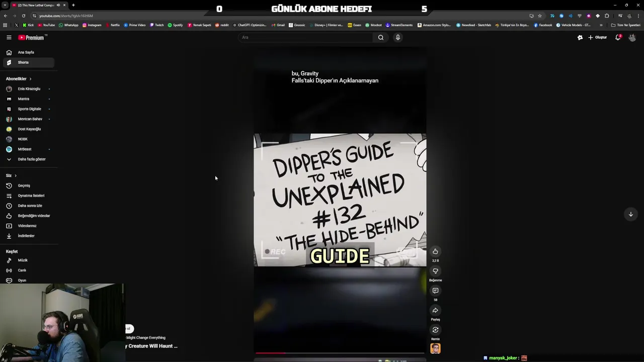Viewport: 644px width, 362px height.
Task: Open the Prime Video bookmark
Action: pos(134,25)
